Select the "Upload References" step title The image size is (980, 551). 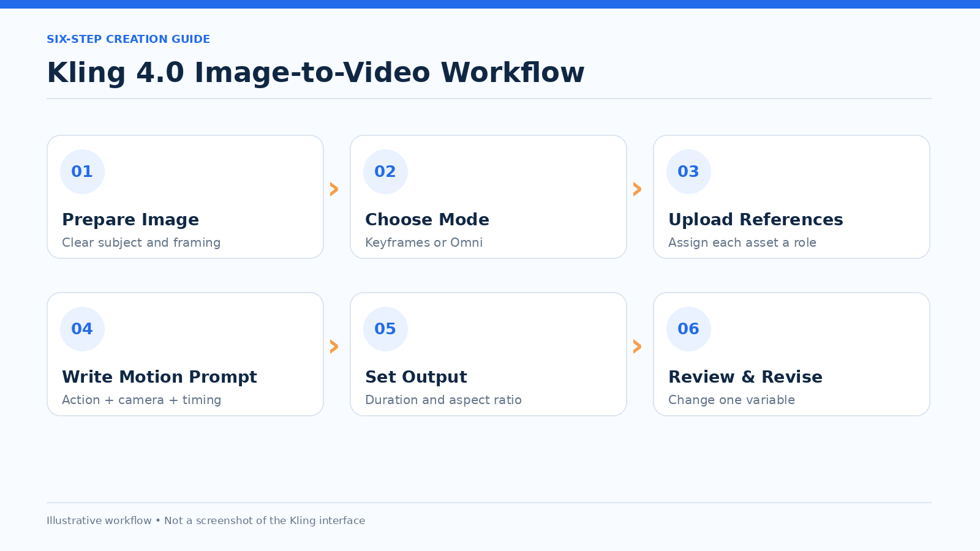(756, 220)
